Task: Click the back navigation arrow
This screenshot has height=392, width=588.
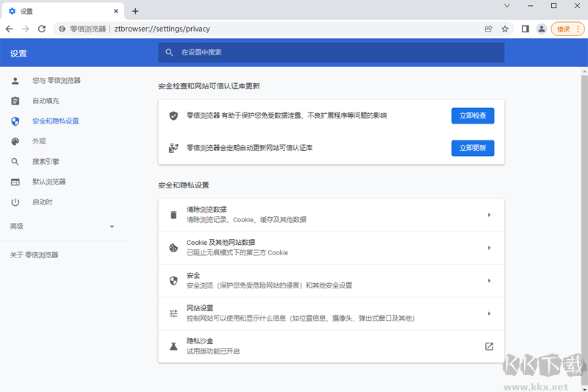Action: [9, 29]
